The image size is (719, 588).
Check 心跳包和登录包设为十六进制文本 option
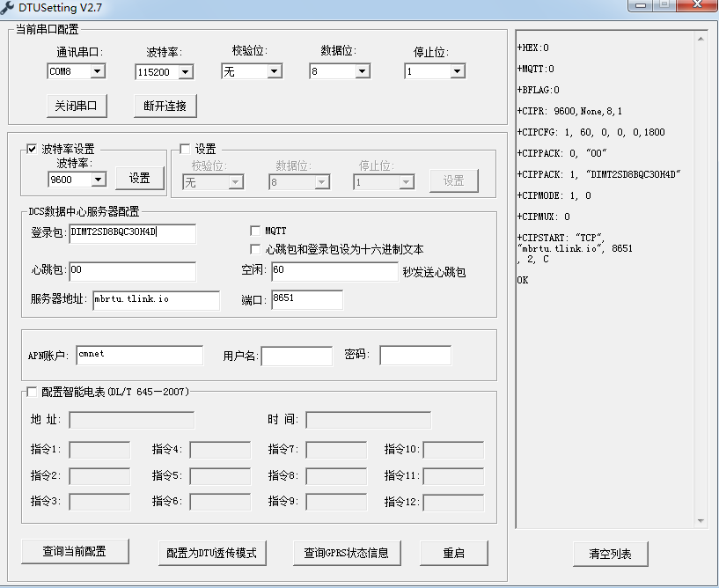point(254,249)
